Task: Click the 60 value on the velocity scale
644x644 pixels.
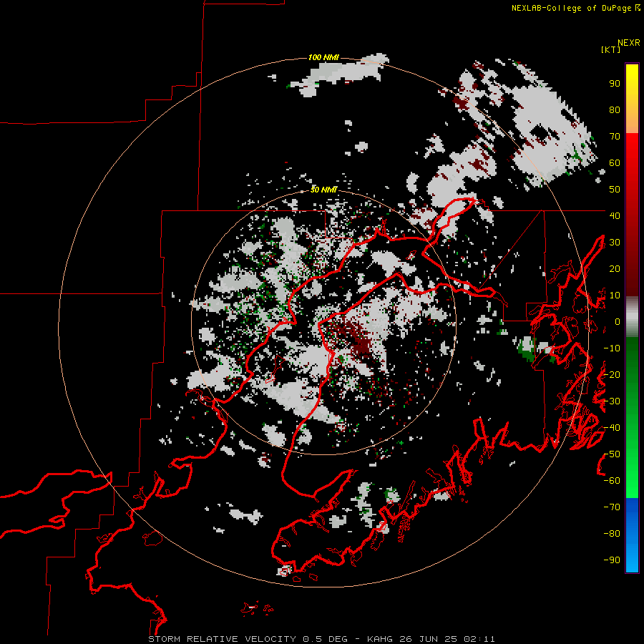Action: click(x=615, y=162)
